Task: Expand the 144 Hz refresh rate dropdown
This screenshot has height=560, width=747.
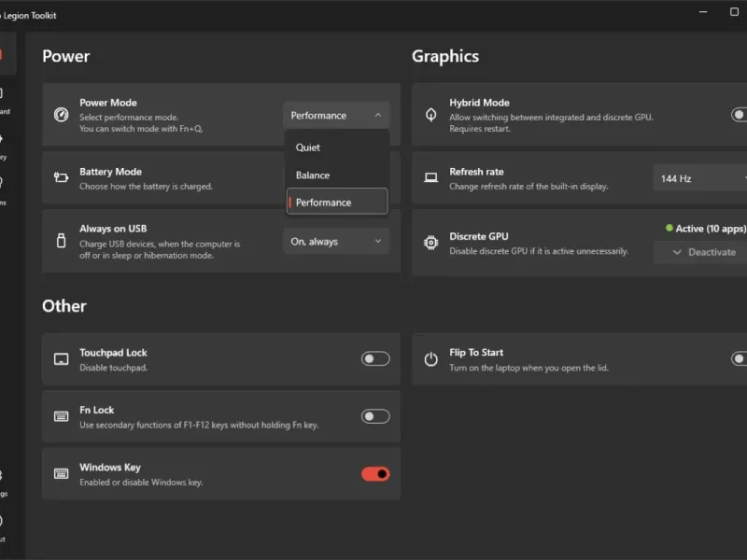Action: 702,178
